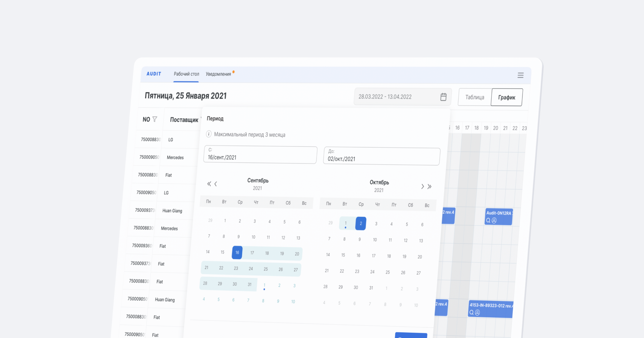The image size is (644, 338).
Task: Click the Пятница, 25 Января 2021 heading
Action: click(x=186, y=96)
